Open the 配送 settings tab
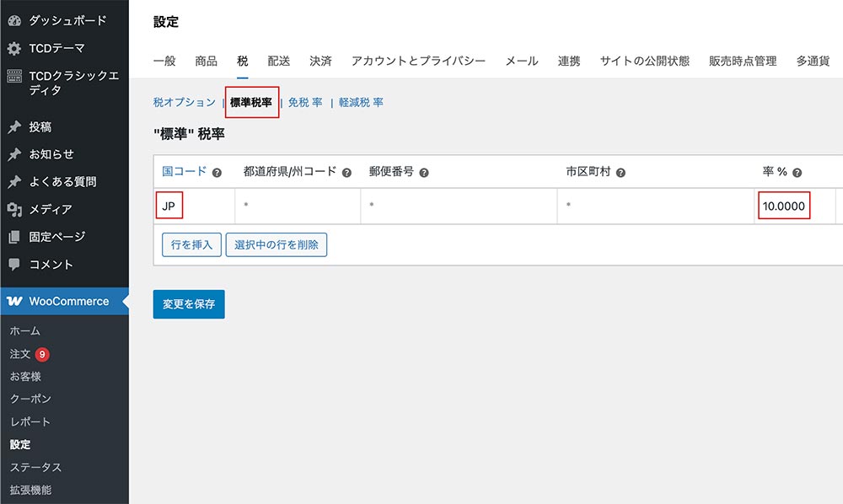Screen dimensions: 843x504 coord(278,61)
